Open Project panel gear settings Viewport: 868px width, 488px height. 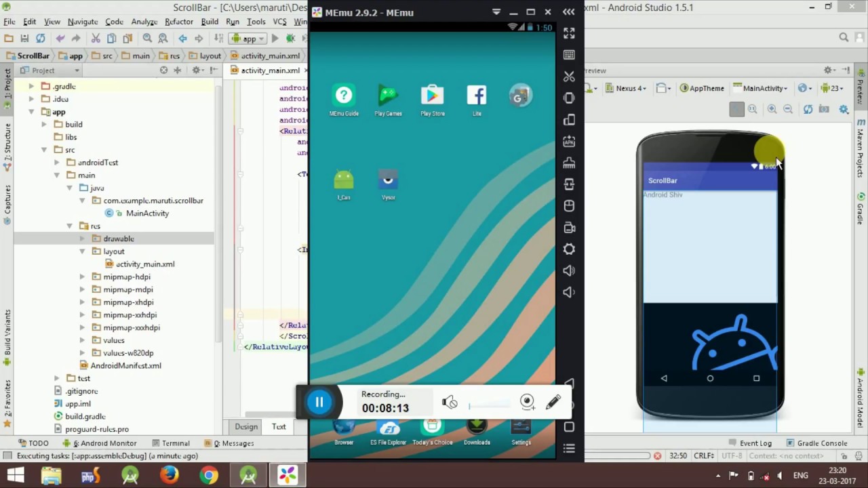(196, 70)
